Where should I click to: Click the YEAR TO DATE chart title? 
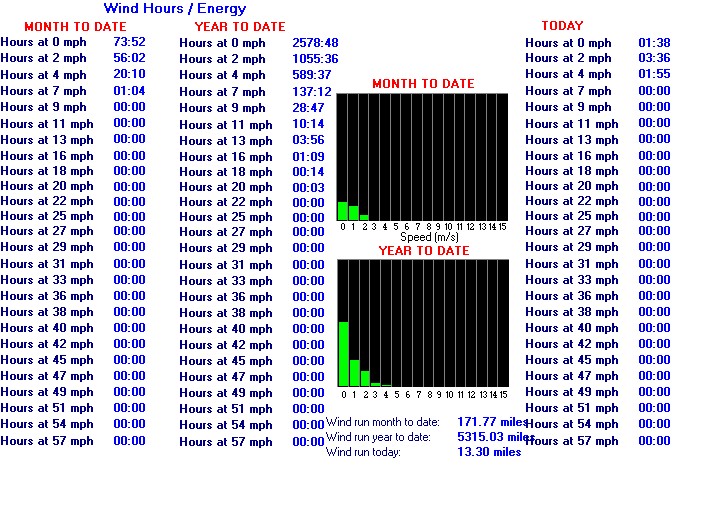(424, 251)
